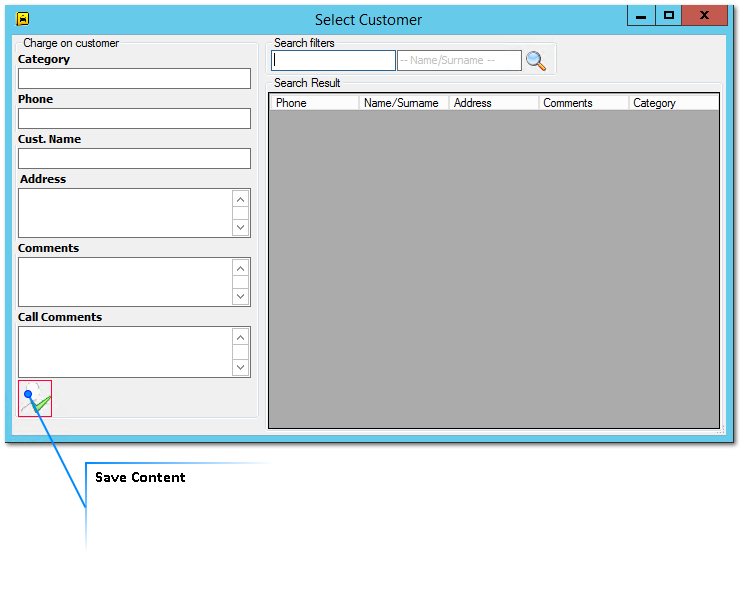The image size is (743, 615).
Task: Click inside the Comments text area
Action: pos(126,282)
